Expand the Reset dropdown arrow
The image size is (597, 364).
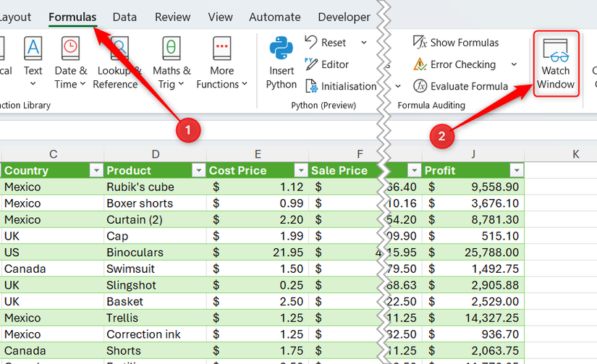[x=364, y=42]
